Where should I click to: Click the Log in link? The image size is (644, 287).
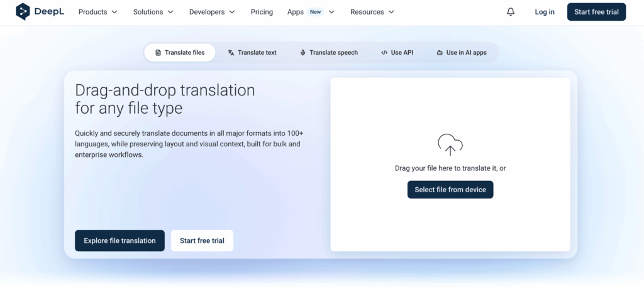pos(545,12)
